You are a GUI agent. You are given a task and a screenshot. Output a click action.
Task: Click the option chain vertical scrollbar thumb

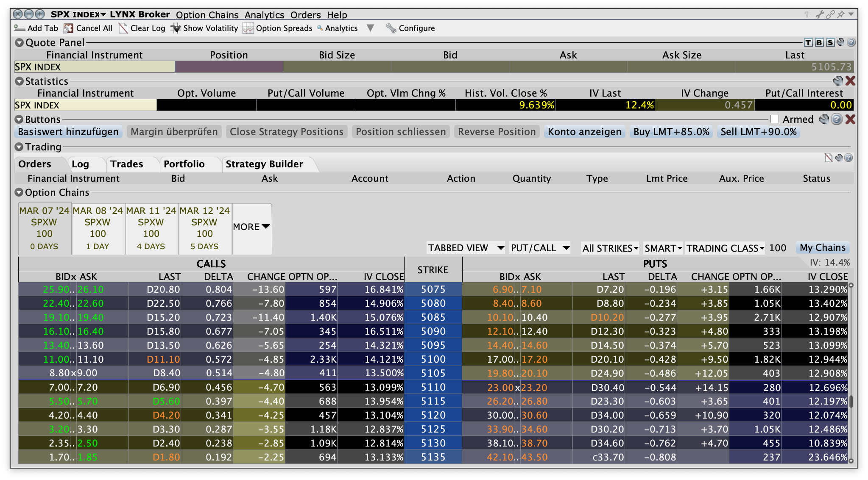click(851, 401)
